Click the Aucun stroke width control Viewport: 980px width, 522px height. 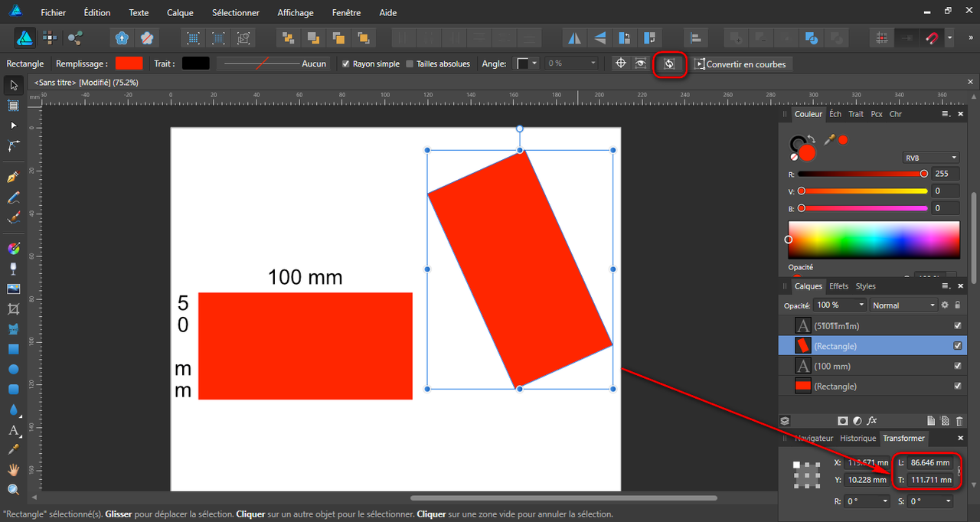273,64
